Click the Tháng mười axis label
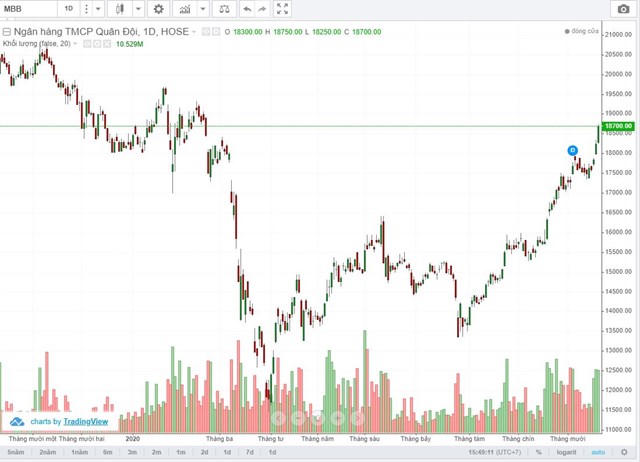 (568, 439)
